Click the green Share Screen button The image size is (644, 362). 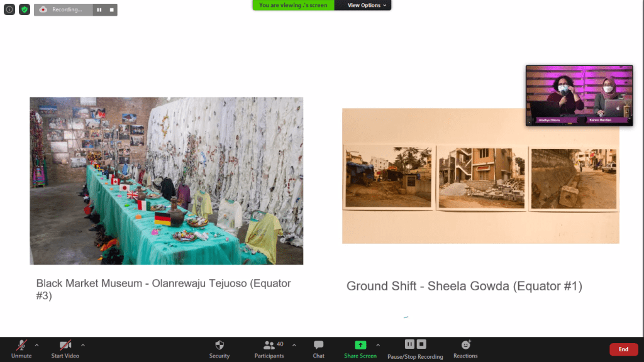[x=360, y=349]
